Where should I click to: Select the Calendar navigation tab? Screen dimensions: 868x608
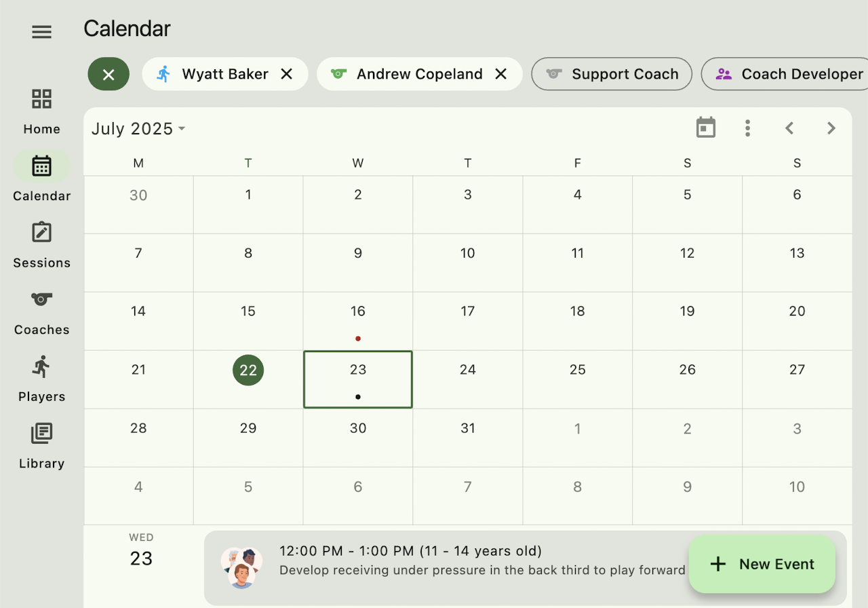point(41,167)
